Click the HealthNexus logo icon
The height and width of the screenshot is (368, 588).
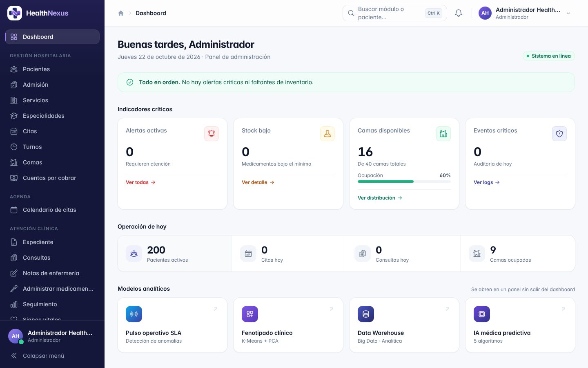coord(15,13)
